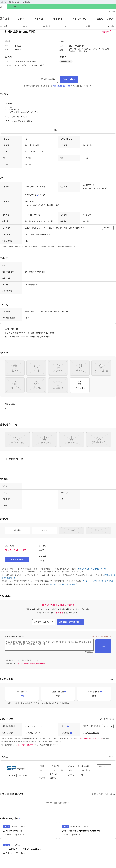
Task: Click the lower 고용24 입사지원 button
Action: (x=17, y=559)
